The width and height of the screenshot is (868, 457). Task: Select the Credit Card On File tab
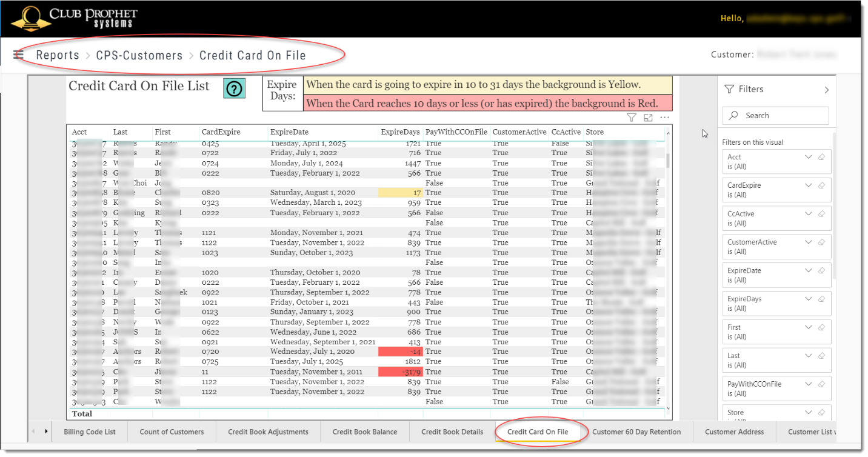click(x=538, y=432)
